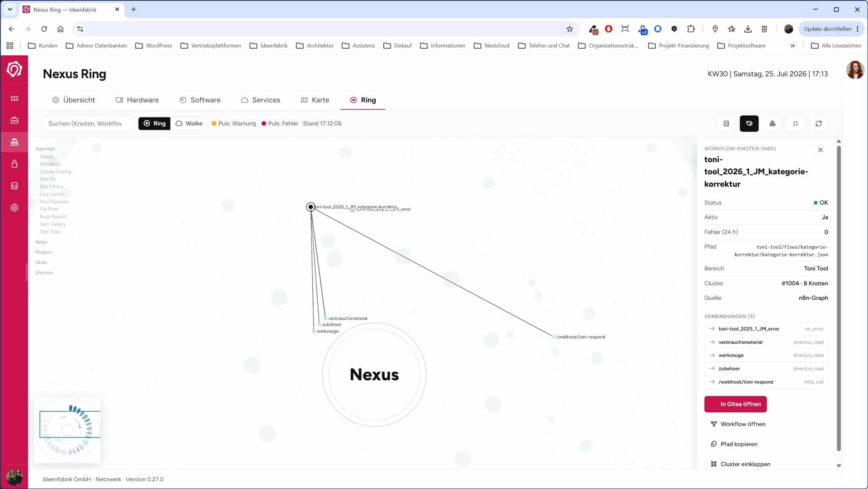Open the database icon in left sidebar
The image size is (868, 489).
pos(14,186)
